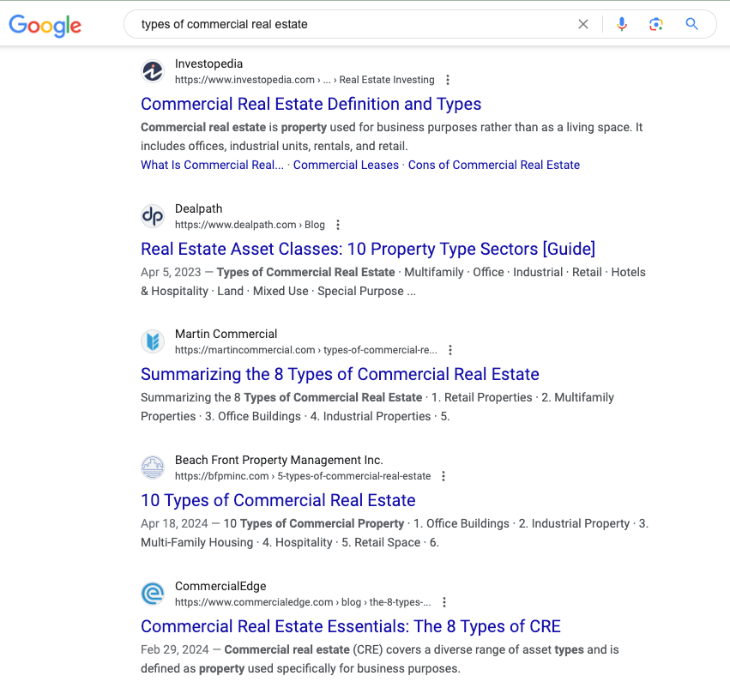Click the Feb 29, 2024 snippet date
This screenshot has height=700, width=730.
(175, 649)
